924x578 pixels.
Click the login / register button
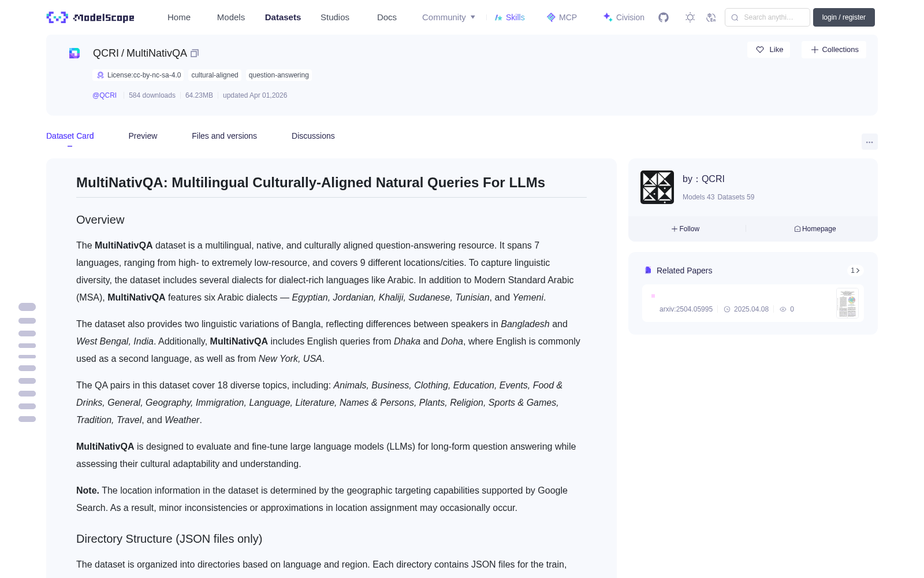click(x=844, y=17)
